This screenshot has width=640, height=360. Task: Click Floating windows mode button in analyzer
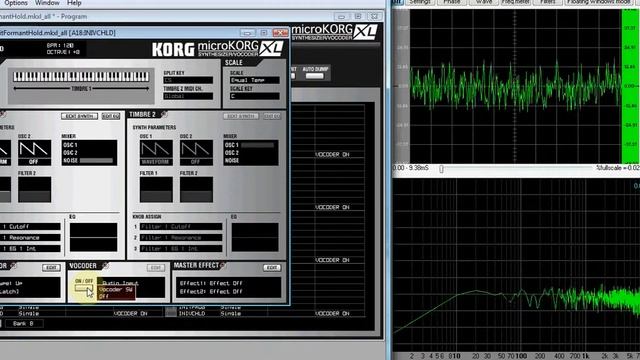coord(598,2)
